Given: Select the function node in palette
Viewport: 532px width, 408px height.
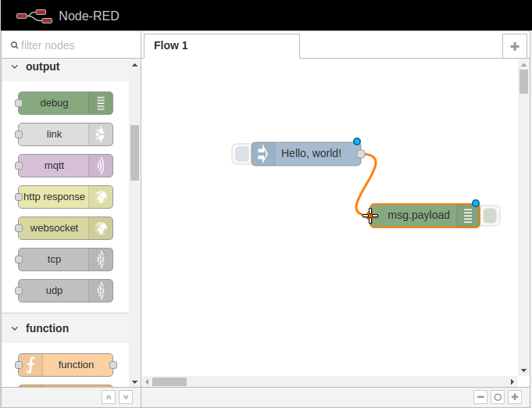Looking at the screenshot, I should (x=66, y=365).
